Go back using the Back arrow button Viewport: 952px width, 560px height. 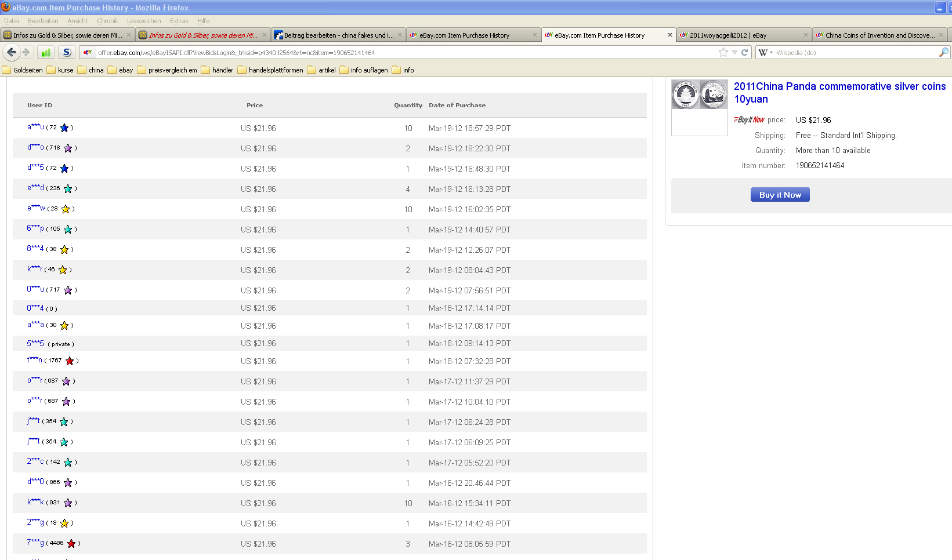coord(11,52)
